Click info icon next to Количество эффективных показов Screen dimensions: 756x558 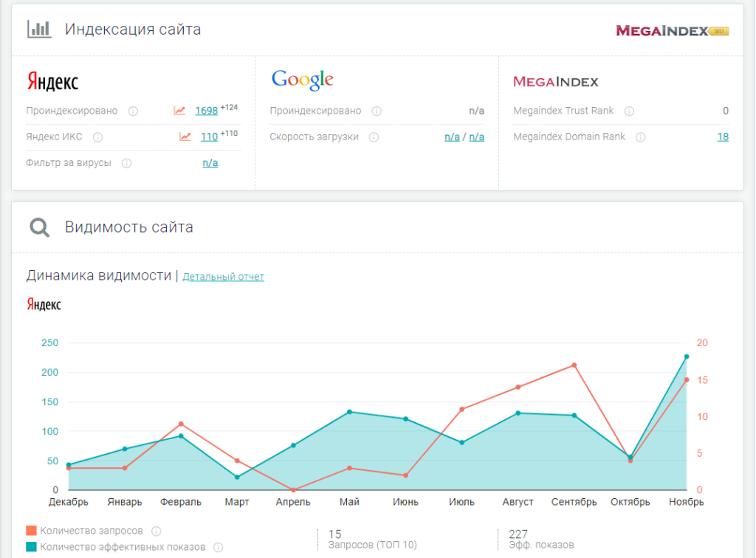point(218,548)
